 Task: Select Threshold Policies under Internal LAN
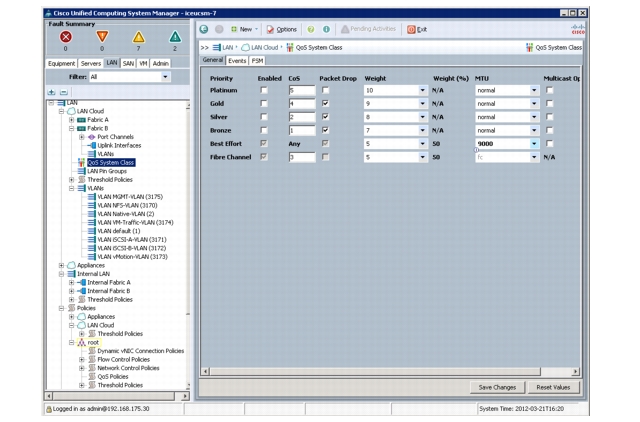pos(110,300)
